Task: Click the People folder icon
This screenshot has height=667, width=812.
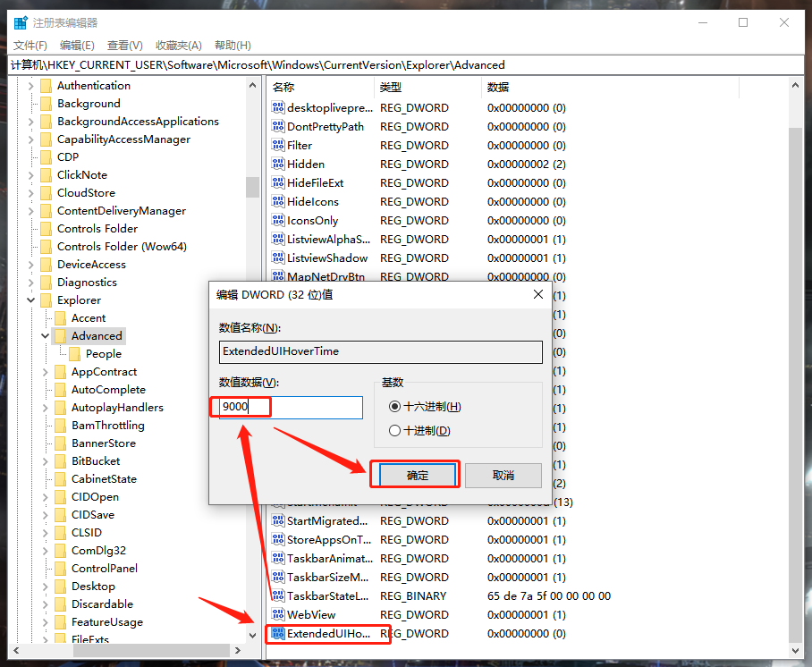Action: pyautogui.click(x=73, y=353)
